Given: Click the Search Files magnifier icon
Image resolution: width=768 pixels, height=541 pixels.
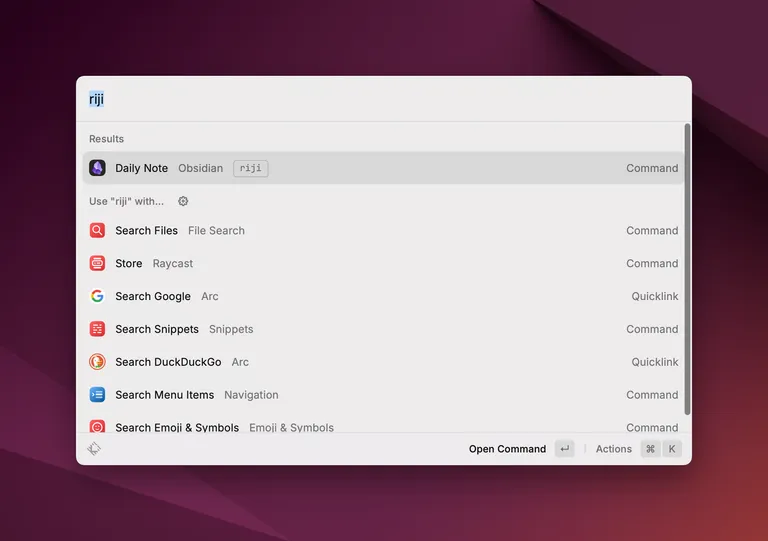Looking at the screenshot, I should [97, 231].
